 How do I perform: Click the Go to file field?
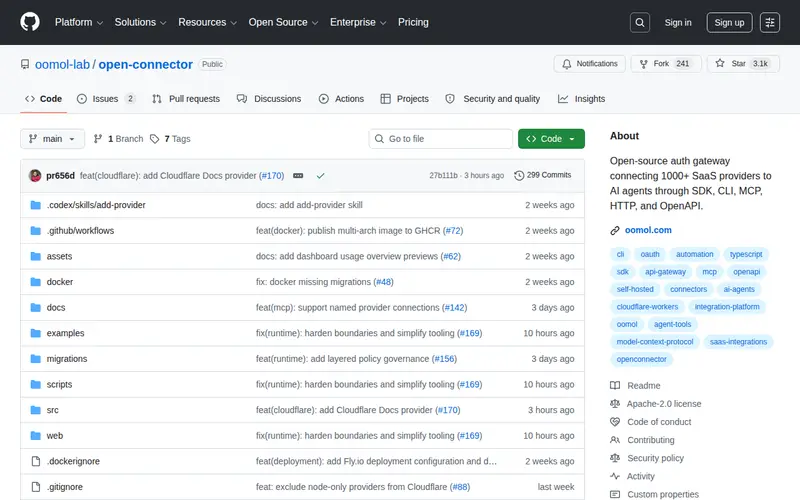click(441, 139)
